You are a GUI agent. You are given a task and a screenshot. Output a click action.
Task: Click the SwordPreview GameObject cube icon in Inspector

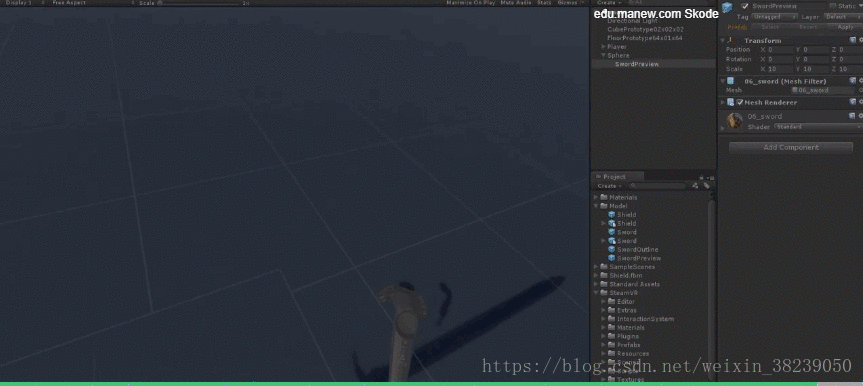728,7
